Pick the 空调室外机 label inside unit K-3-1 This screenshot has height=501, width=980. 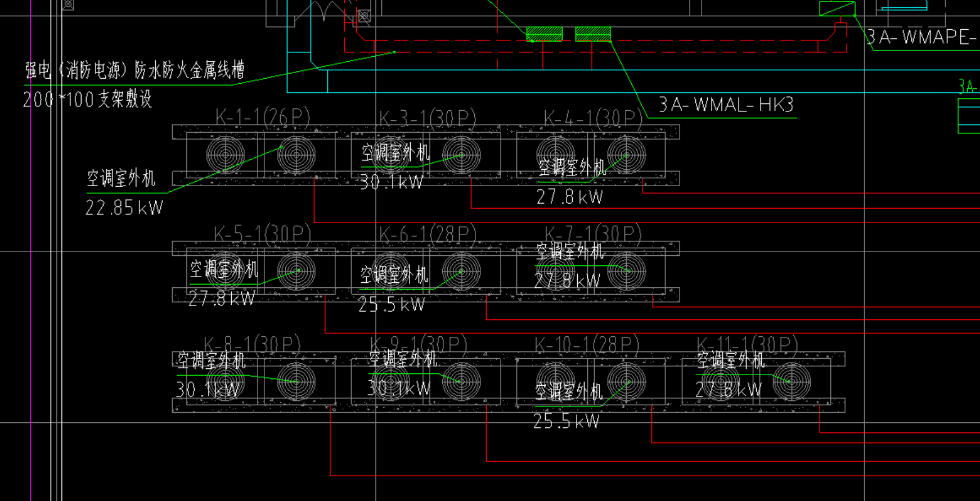395,152
